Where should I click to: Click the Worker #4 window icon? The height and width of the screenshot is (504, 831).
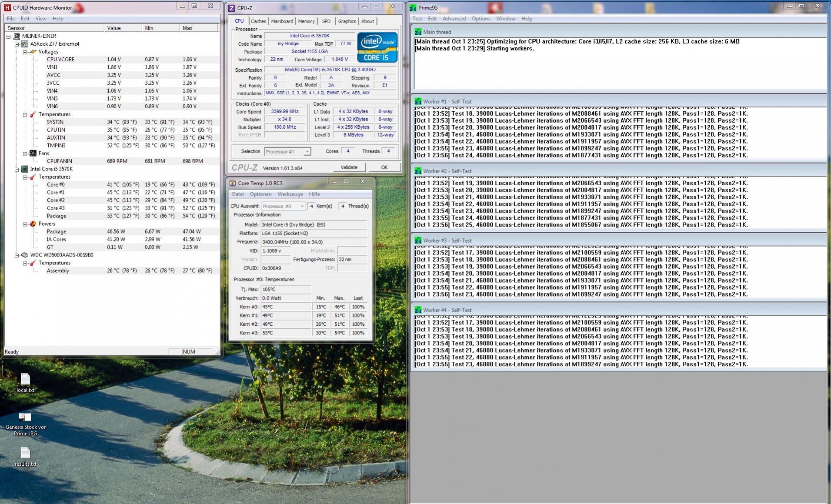(x=418, y=310)
